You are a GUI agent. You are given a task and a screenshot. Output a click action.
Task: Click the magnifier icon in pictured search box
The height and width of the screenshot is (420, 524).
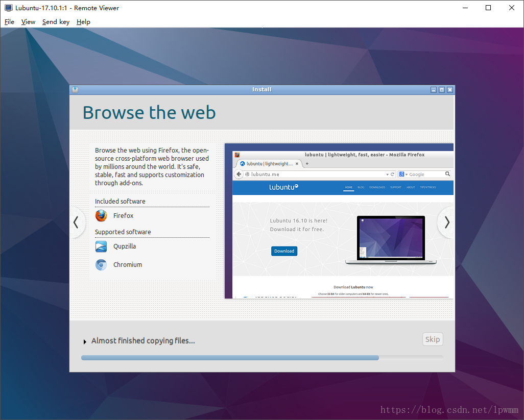point(447,174)
